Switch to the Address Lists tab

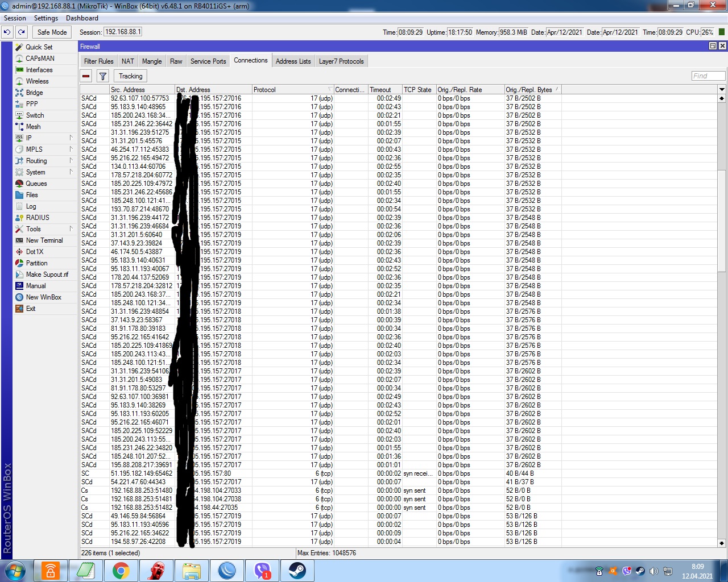point(293,61)
